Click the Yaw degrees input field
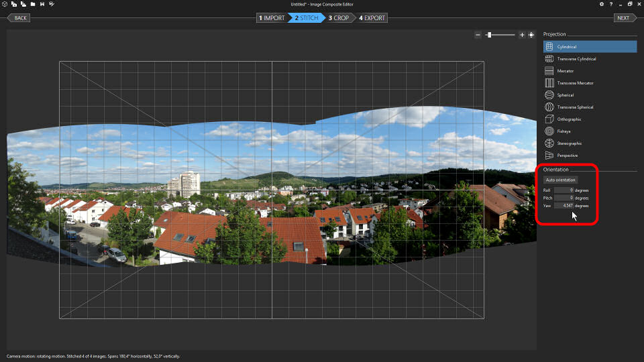Viewport: 644px width, 362px height. tap(563, 206)
